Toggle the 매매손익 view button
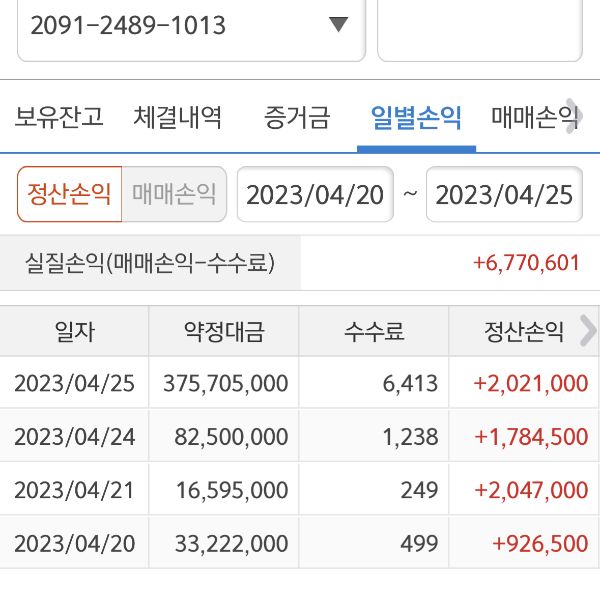Screen dimensions: 600x600 pyautogui.click(x=174, y=194)
